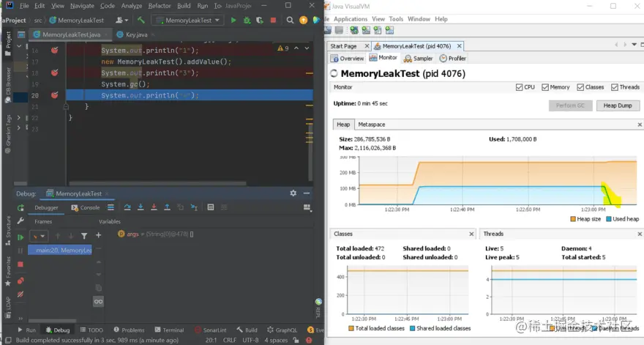Open Navigate menu in IntelliJ
Screen dimensions: 644x345
pos(82,6)
